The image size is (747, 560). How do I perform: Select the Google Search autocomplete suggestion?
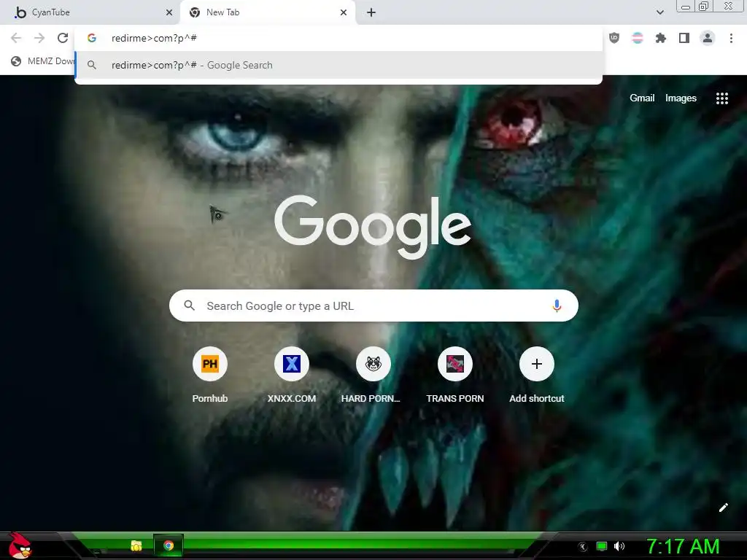[x=338, y=65]
